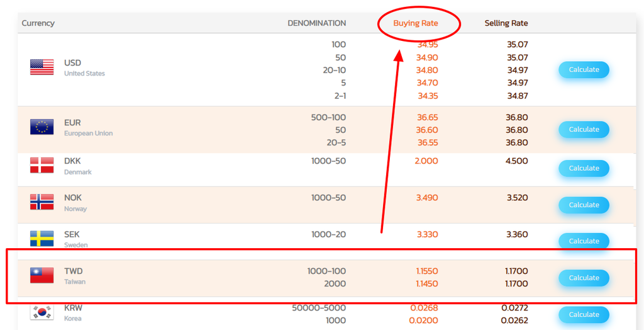Image resolution: width=644 pixels, height=330 pixels.
Task: Select the NOK currency code
Action: click(73, 198)
